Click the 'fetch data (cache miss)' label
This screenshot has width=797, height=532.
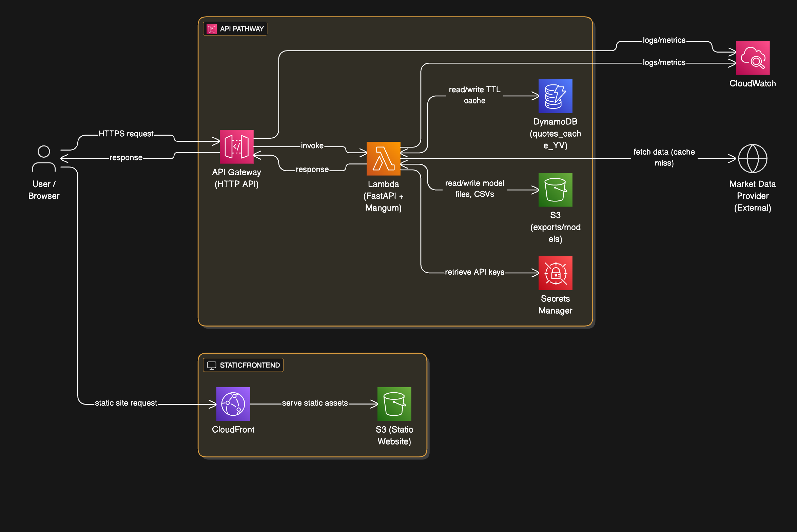(x=664, y=157)
